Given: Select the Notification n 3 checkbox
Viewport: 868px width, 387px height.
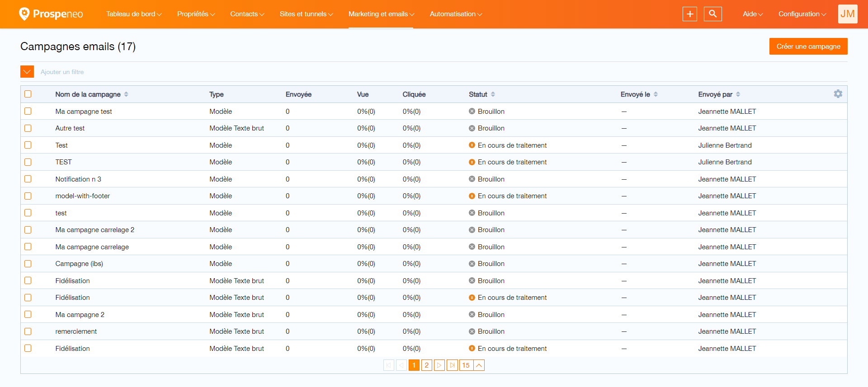Looking at the screenshot, I should click(28, 179).
